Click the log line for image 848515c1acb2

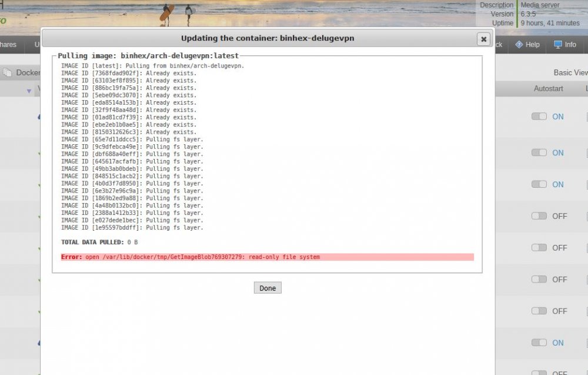[x=132, y=176]
